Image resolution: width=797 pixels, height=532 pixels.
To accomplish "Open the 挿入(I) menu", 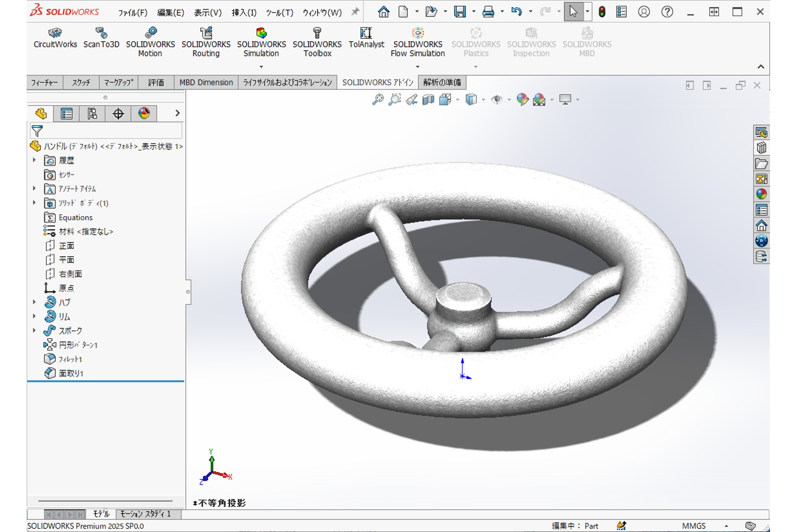I will 244,13.
